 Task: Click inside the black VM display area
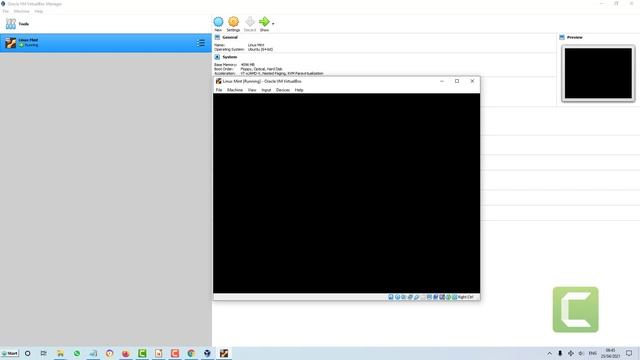pos(346,193)
